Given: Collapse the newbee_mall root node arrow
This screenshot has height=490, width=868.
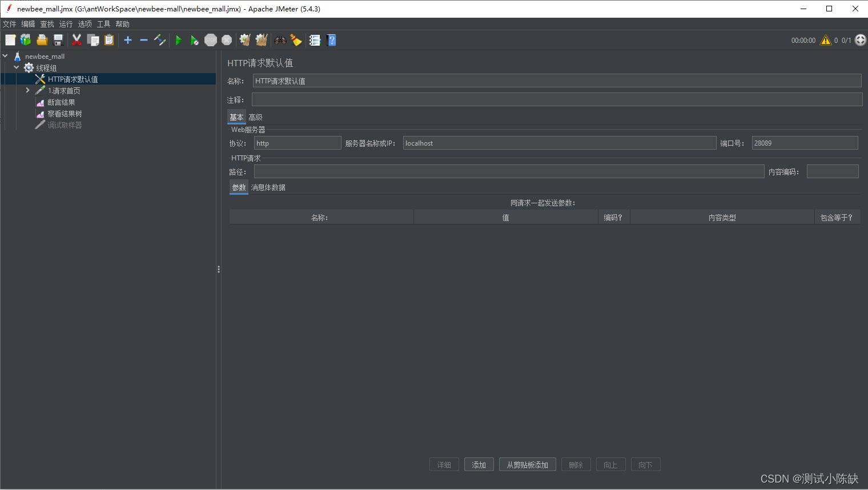Looking at the screenshot, I should pos(5,56).
